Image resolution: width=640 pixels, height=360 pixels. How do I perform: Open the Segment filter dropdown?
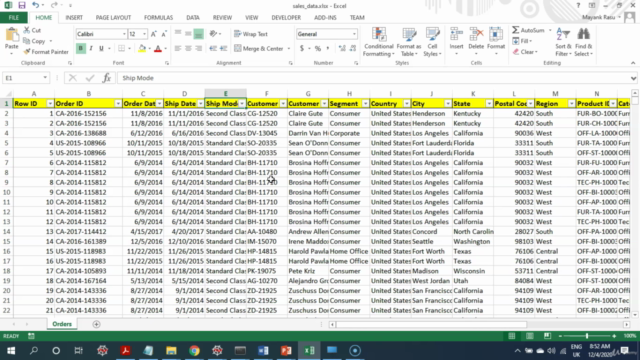[365, 104]
